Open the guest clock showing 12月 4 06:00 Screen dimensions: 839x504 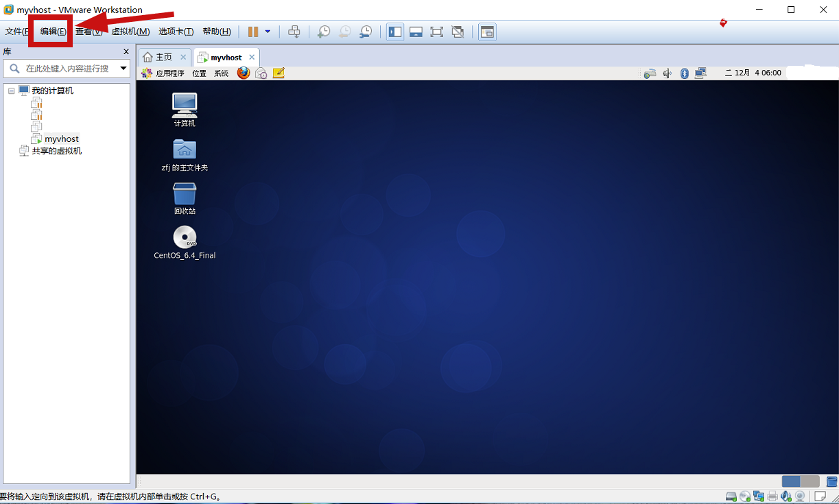click(753, 73)
